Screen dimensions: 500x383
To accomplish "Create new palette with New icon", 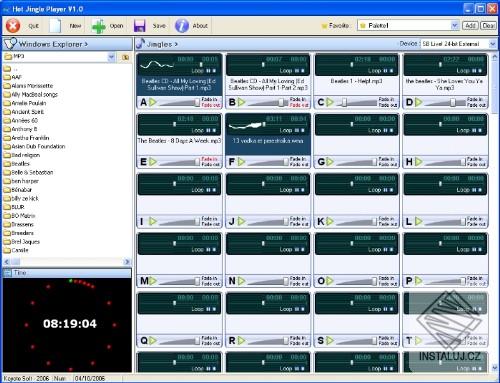I will click(55, 26).
